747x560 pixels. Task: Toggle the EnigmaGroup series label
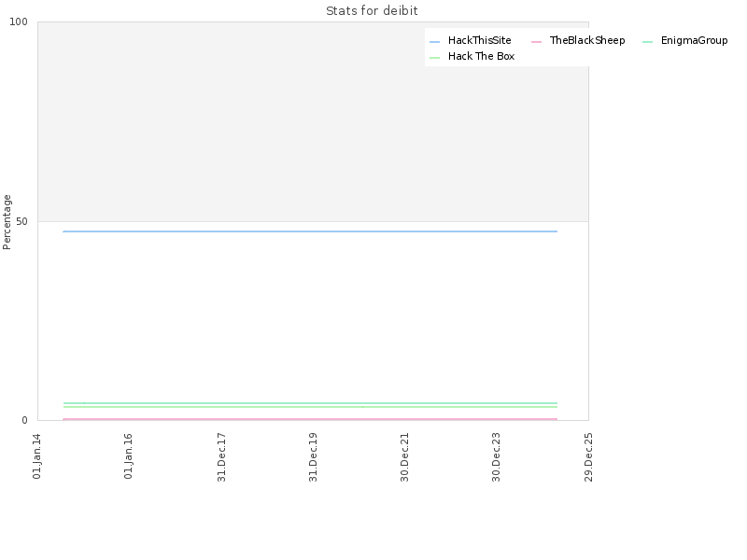[x=694, y=40]
